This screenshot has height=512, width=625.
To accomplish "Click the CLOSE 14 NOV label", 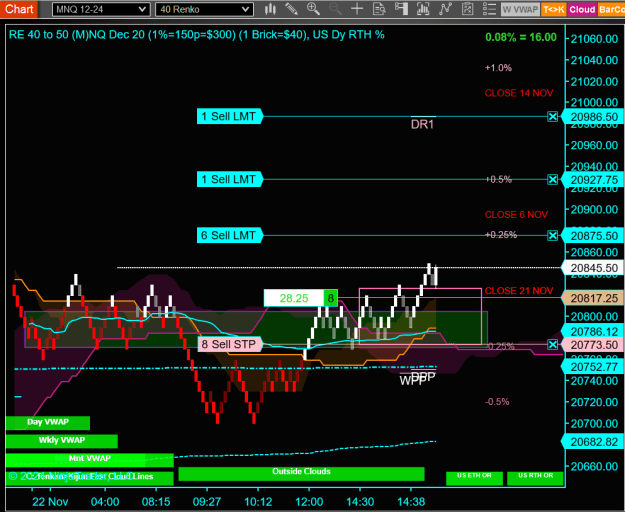I will (519, 93).
